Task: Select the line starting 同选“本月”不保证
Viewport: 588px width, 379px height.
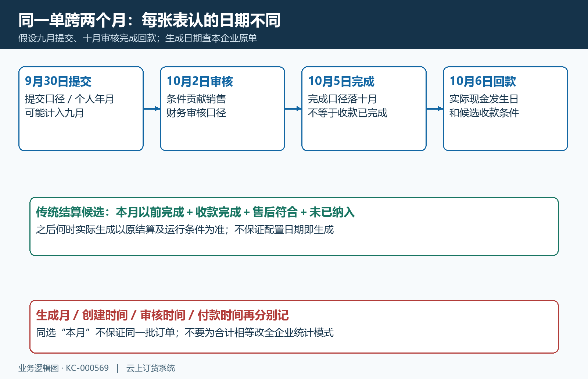Action: tap(184, 333)
